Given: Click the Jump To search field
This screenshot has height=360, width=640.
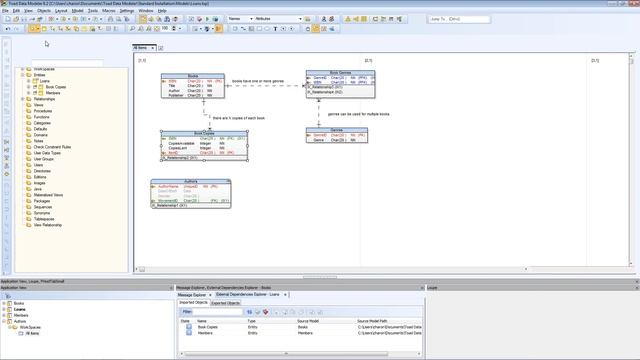Looking at the screenshot, I should [x=459, y=19].
